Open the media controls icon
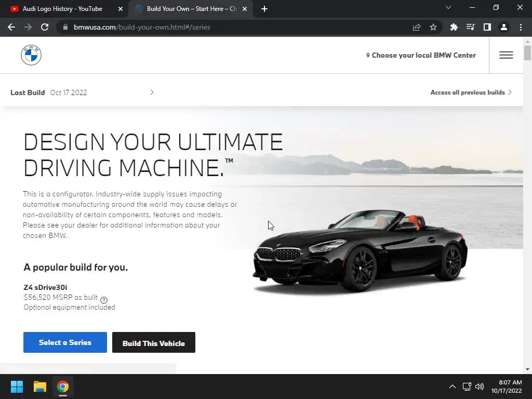 pos(470,27)
